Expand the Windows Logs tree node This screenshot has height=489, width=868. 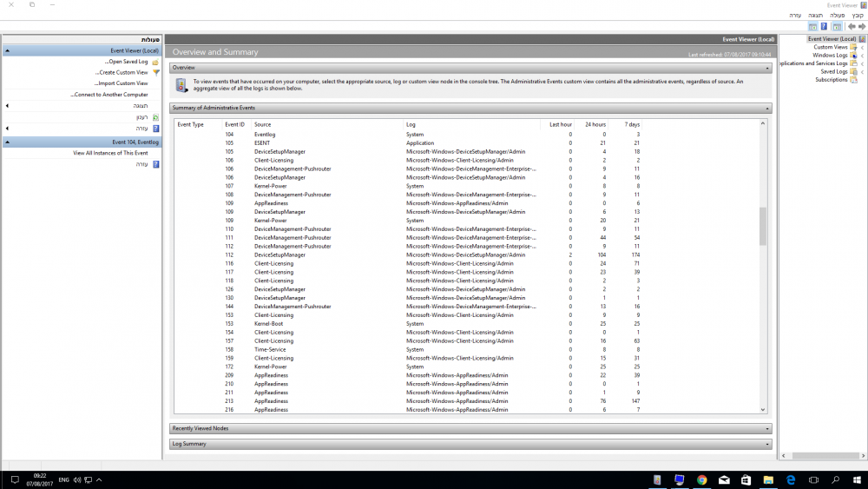pyautogui.click(x=863, y=56)
